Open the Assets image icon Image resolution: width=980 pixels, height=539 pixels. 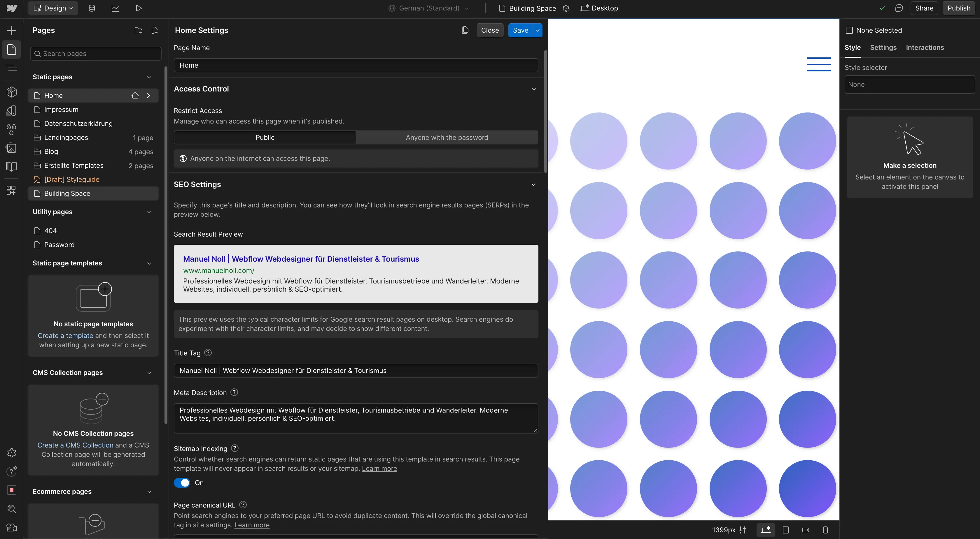coord(11,148)
